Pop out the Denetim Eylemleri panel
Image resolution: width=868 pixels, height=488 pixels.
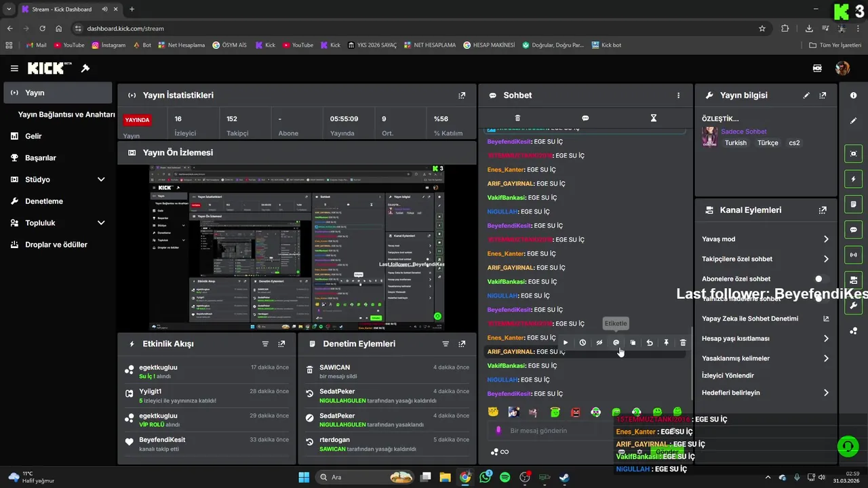click(x=462, y=344)
